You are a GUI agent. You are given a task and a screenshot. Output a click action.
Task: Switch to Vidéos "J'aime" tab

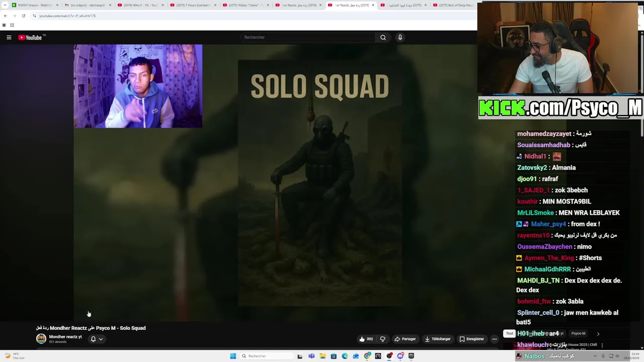click(x=245, y=5)
